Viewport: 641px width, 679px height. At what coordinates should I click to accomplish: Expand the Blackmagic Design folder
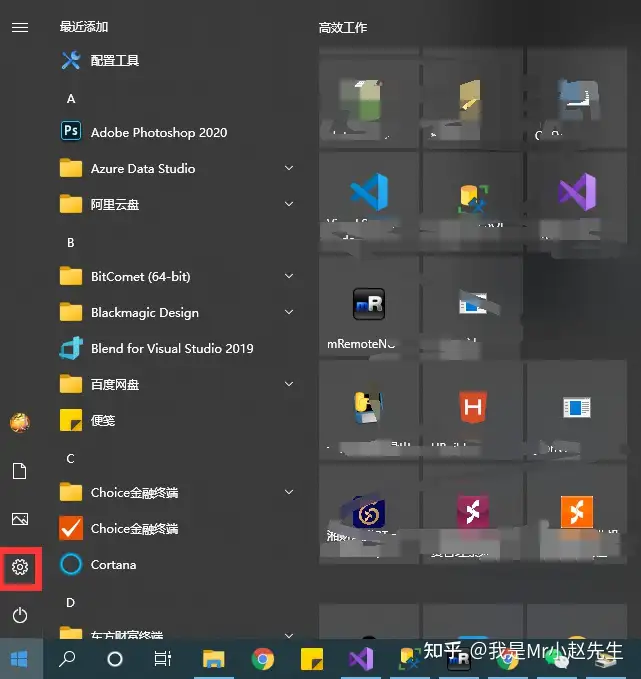click(x=289, y=312)
